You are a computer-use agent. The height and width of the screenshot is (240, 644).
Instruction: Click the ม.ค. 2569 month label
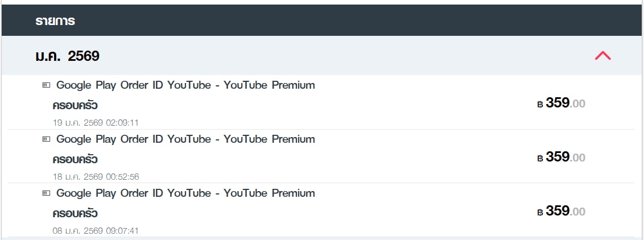click(67, 56)
